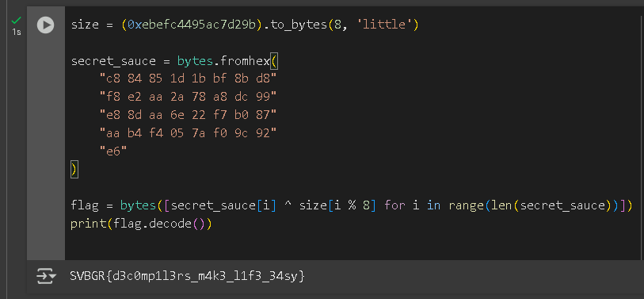Place cursor on hex line starting with f8 e2
The width and height of the screenshot is (644, 299).
click(188, 98)
